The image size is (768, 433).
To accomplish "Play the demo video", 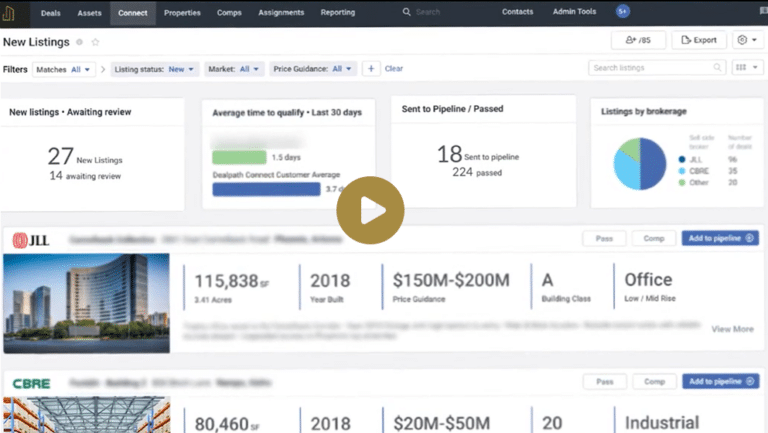I will tap(370, 210).
